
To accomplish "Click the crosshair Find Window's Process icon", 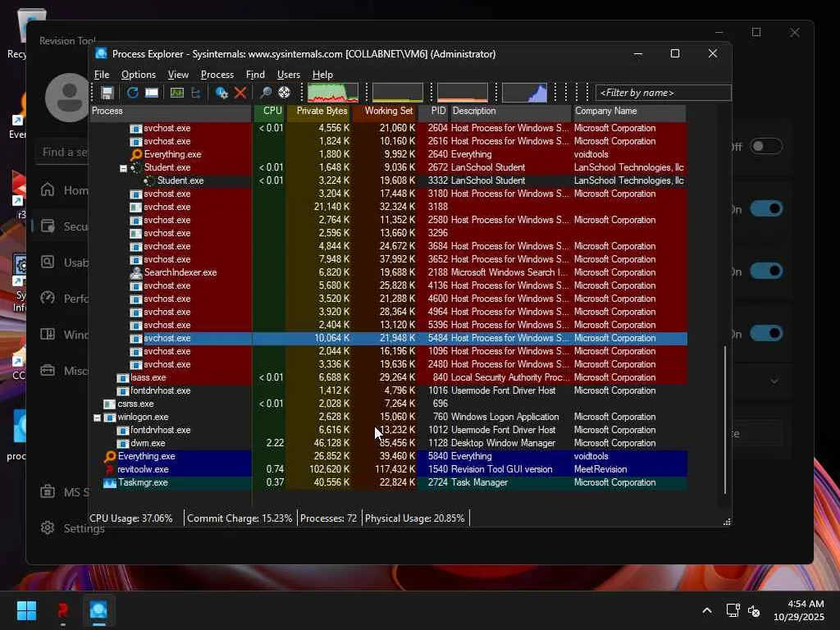I will pos(284,93).
